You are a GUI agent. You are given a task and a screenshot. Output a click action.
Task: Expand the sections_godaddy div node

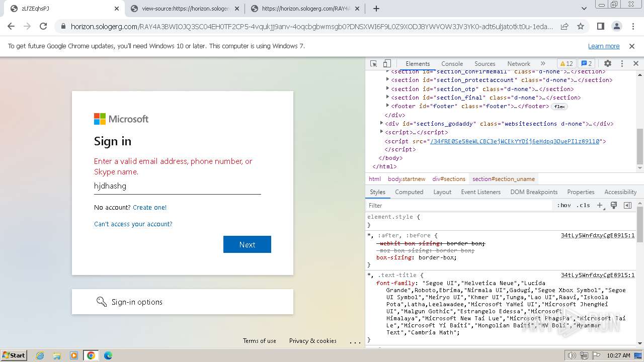pos(381,123)
